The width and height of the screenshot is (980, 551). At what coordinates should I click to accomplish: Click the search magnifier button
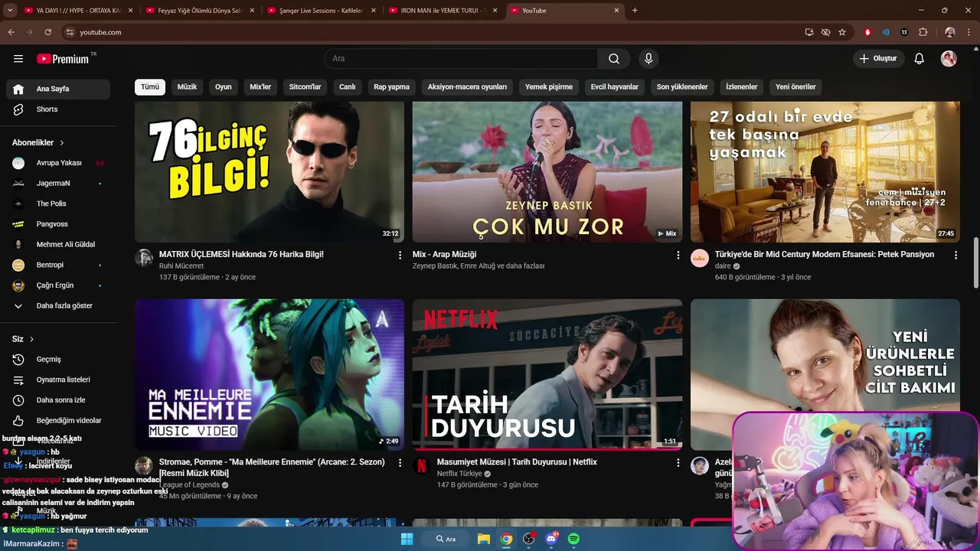click(614, 59)
